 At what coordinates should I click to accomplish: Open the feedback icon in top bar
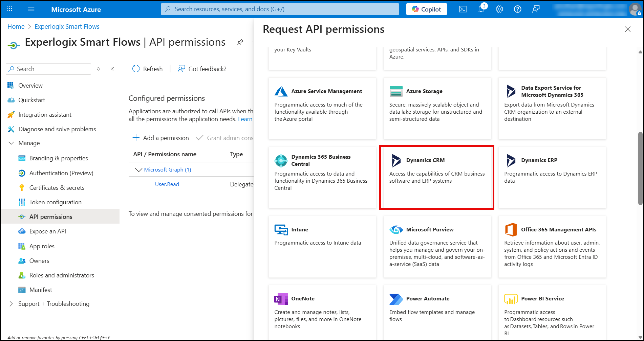click(536, 9)
